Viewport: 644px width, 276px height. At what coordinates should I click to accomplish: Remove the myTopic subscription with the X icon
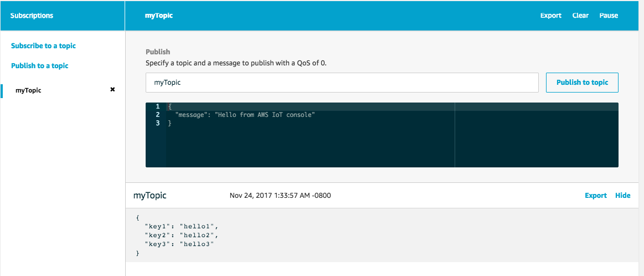[x=112, y=90]
